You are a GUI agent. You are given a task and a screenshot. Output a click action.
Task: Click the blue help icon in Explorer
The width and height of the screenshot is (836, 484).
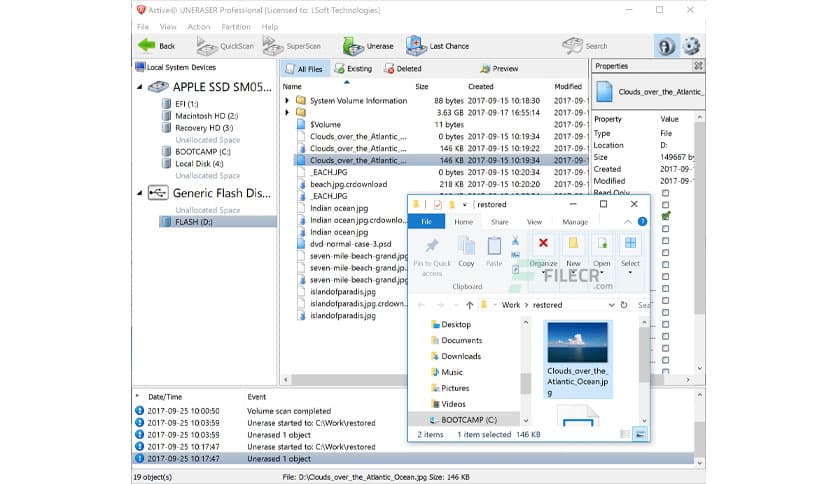pos(642,221)
